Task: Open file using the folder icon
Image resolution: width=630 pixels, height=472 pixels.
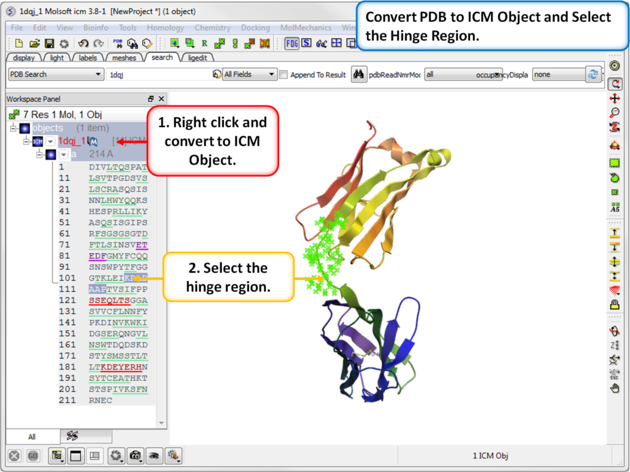Action: coord(35,44)
